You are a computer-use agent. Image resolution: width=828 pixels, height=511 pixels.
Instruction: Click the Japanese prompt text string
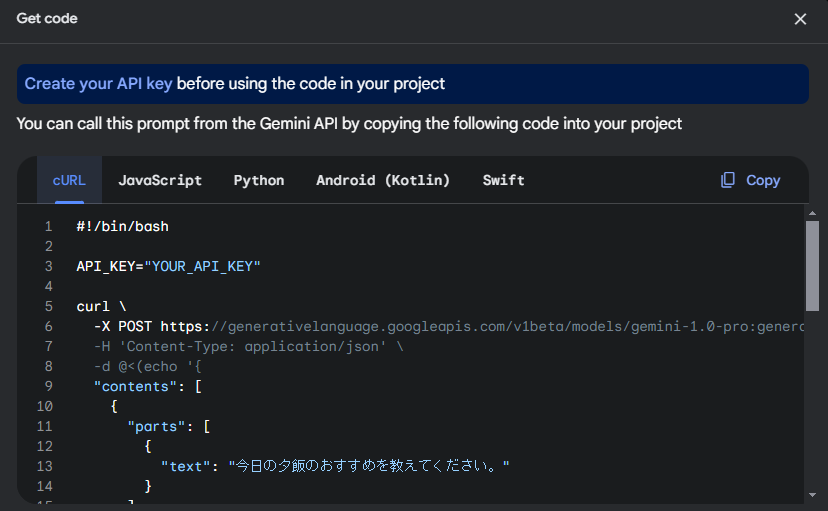click(369, 466)
